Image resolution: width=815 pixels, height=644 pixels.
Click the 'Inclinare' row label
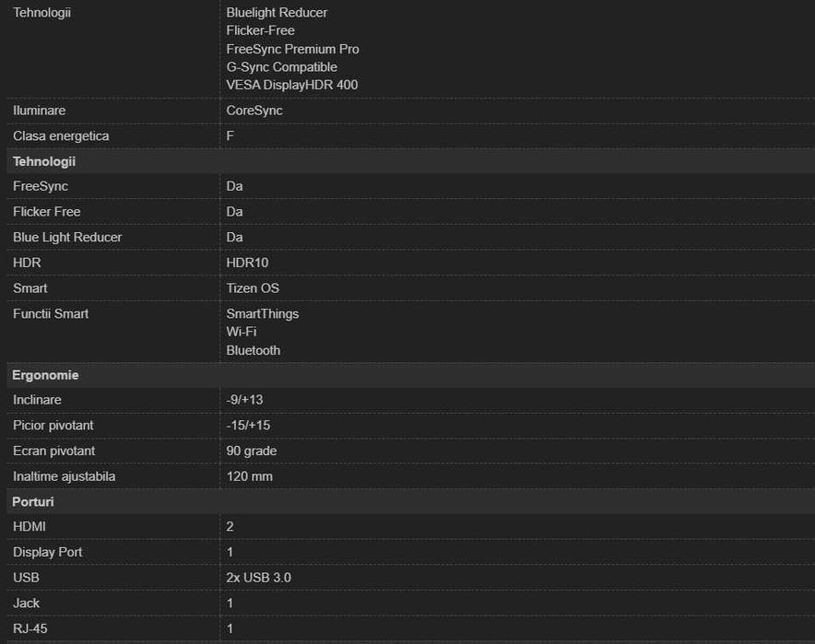[37, 400]
